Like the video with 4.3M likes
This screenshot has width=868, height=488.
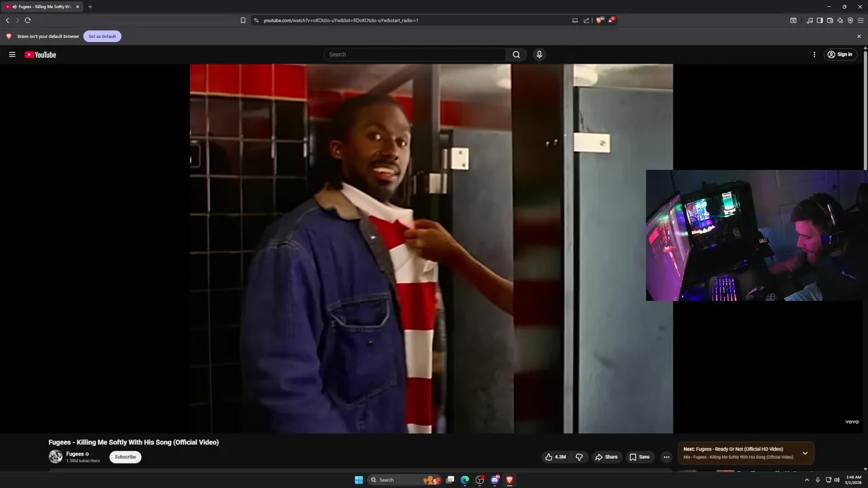(x=556, y=457)
